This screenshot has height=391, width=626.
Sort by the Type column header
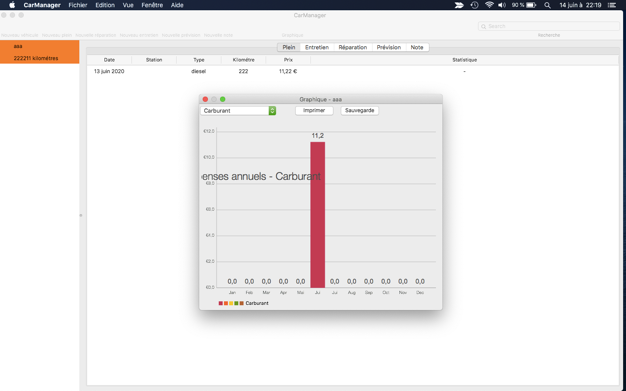pyautogui.click(x=199, y=60)
